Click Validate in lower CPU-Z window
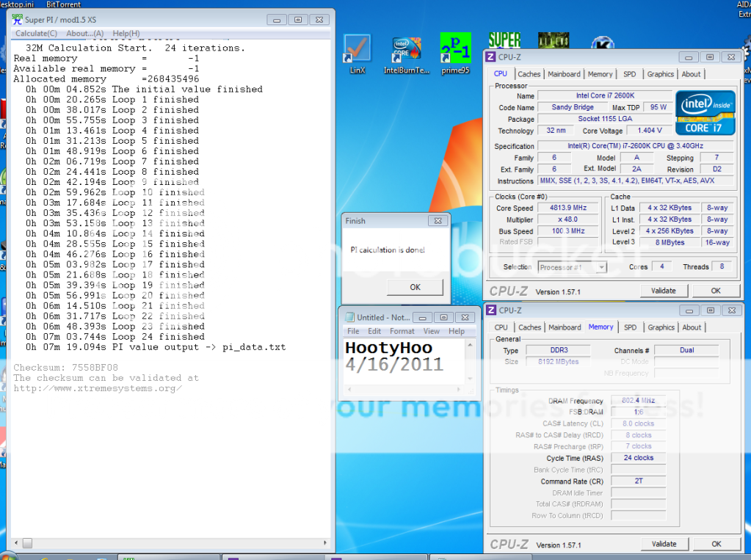 pyautogui.click(x=664, y=544)
